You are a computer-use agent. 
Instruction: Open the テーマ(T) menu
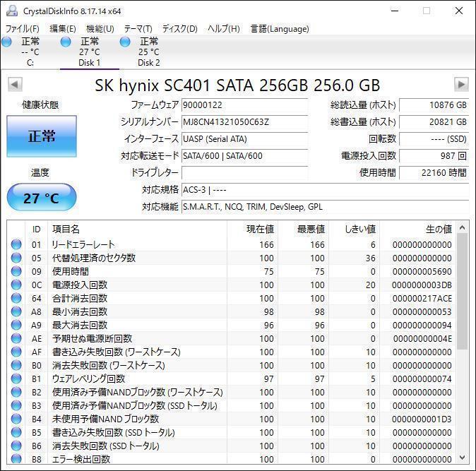(x=138, y=29)
